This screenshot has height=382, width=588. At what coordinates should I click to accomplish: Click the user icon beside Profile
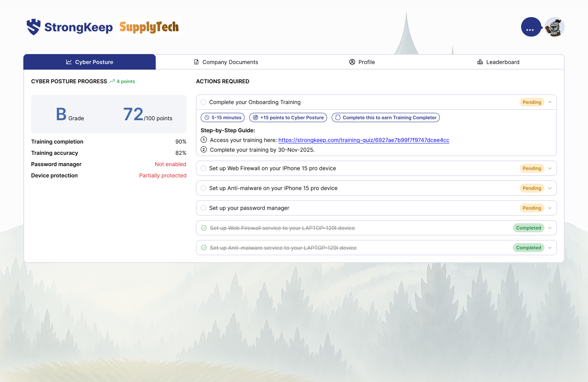pos(352,62)
